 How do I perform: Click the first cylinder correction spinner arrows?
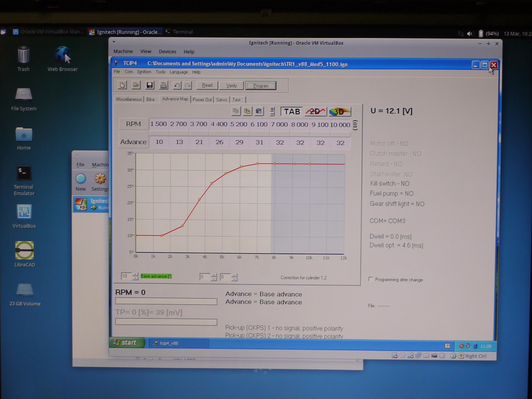click(214, 277)
